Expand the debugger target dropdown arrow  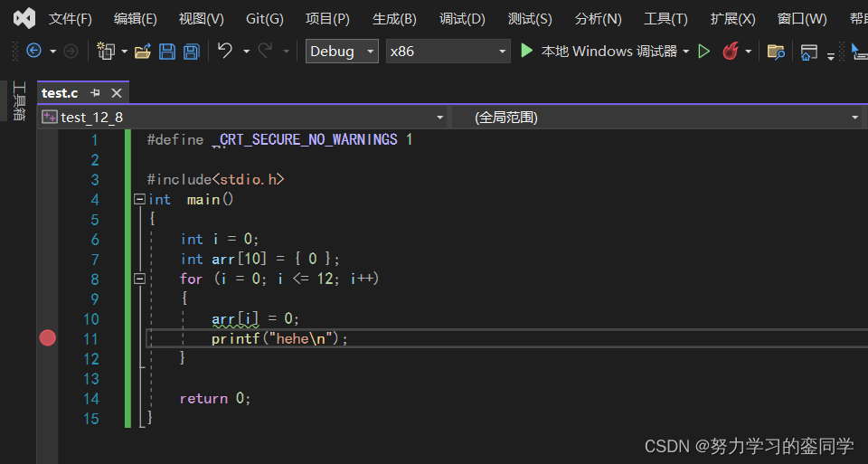pos(686,52)
